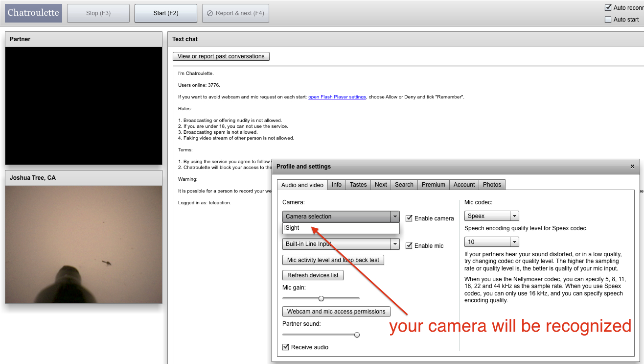The height and width of the screenshot is (364, 644).
Task: Click the Start (F2) button
Action: click(x=166, y=13)
